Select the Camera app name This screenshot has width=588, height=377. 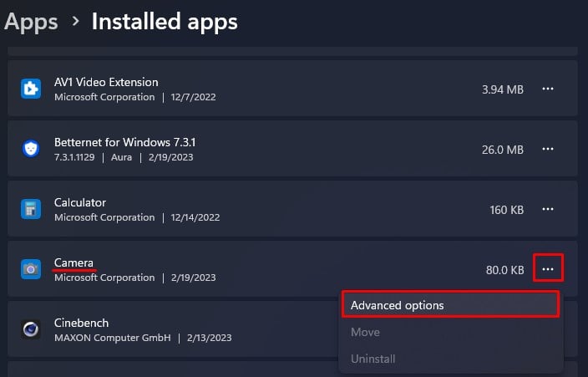tap(73, 262)
